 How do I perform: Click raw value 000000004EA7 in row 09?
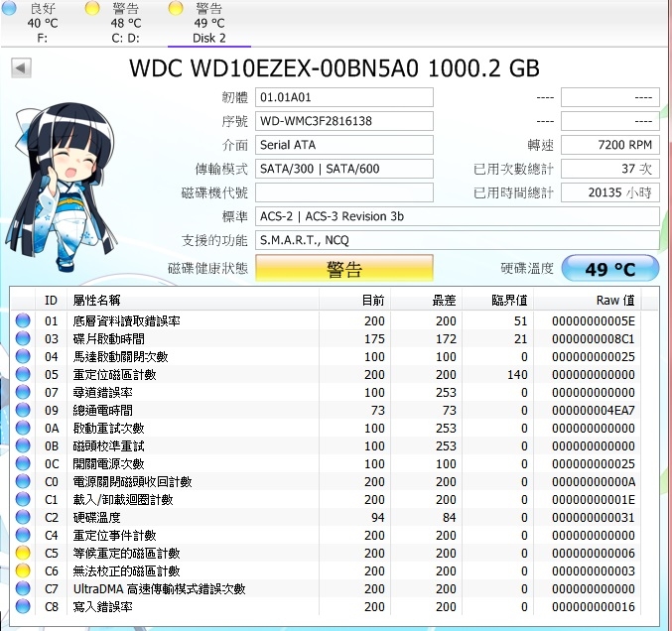tap(594, 411)
